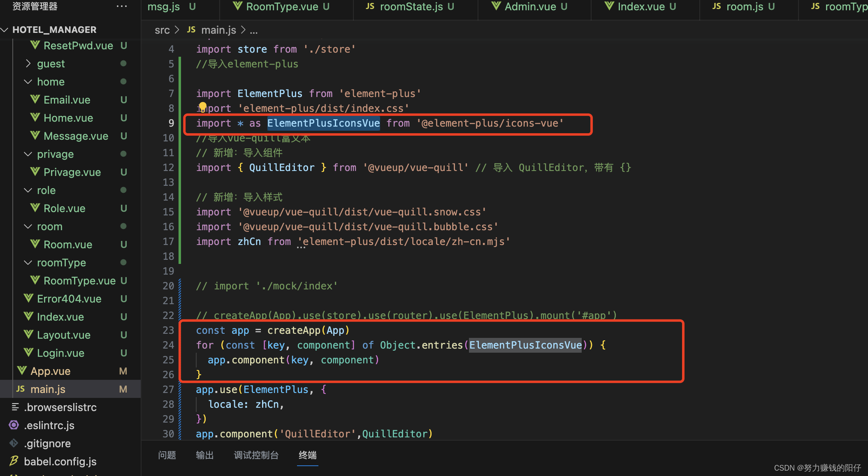Click the file icon beside .gitignore
This screenshot has height=476, width=868.
point(14,443)
